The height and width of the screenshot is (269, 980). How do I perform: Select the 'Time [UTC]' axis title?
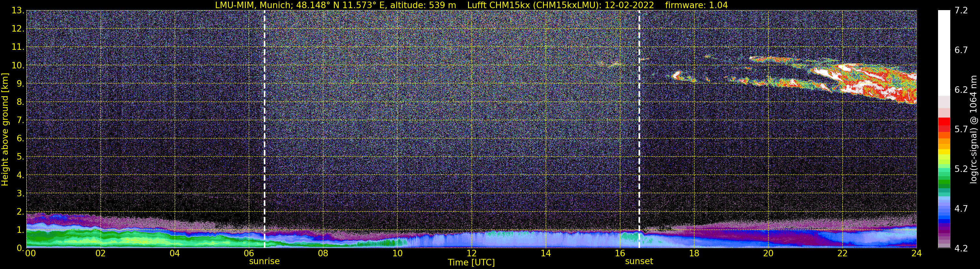(x=471, y=262)
